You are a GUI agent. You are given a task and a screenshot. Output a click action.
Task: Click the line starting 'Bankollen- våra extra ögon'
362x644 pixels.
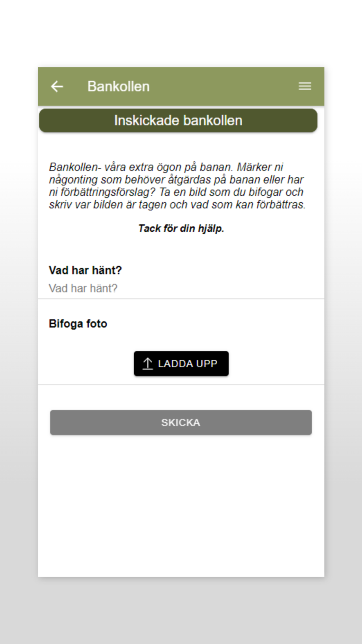pos(166,167)
